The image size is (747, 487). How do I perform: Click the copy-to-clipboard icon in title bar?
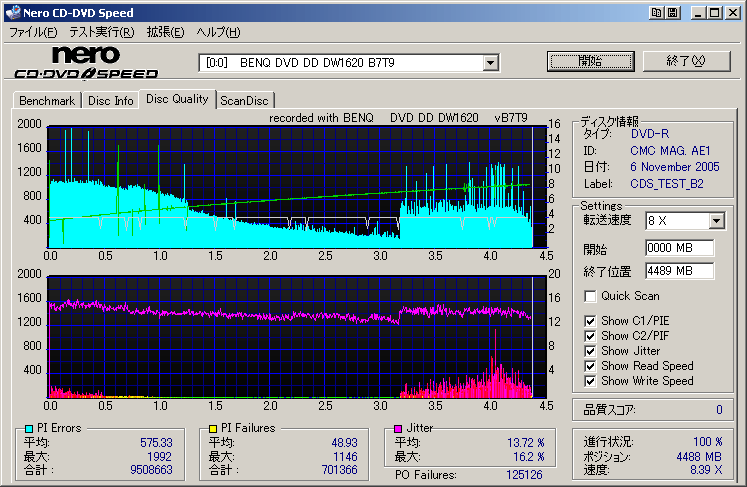pos(656,13)
